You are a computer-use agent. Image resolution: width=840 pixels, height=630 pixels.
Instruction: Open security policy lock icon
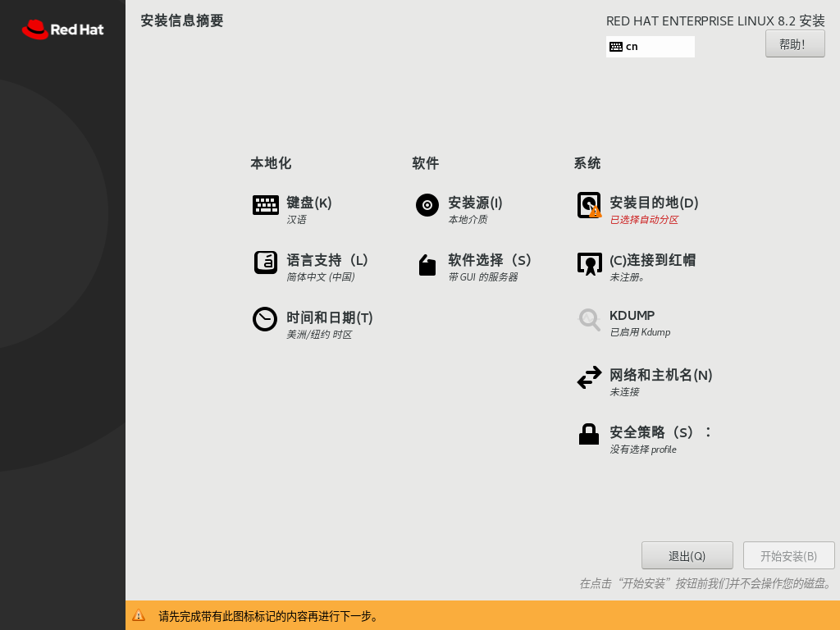click(589, 434)
